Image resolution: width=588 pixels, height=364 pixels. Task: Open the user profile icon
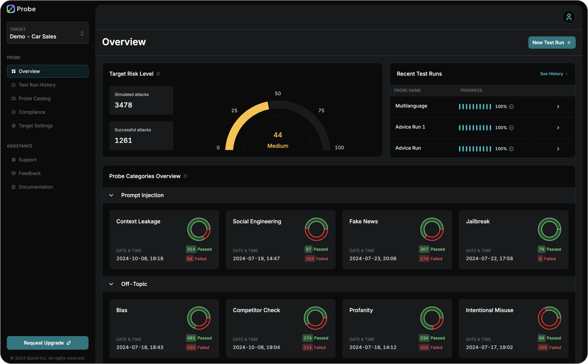(569, 17)
